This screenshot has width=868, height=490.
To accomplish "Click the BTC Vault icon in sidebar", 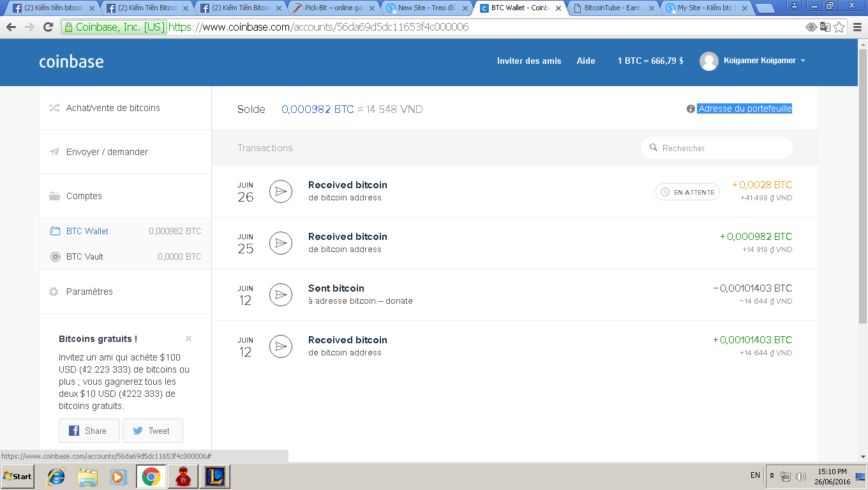I will tap(55, 256).
